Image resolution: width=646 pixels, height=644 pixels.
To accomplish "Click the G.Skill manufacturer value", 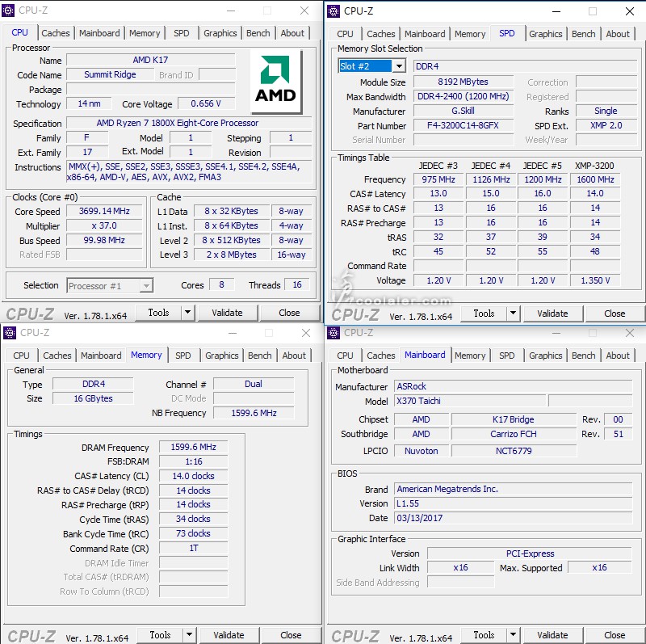I will coord(463,111).
